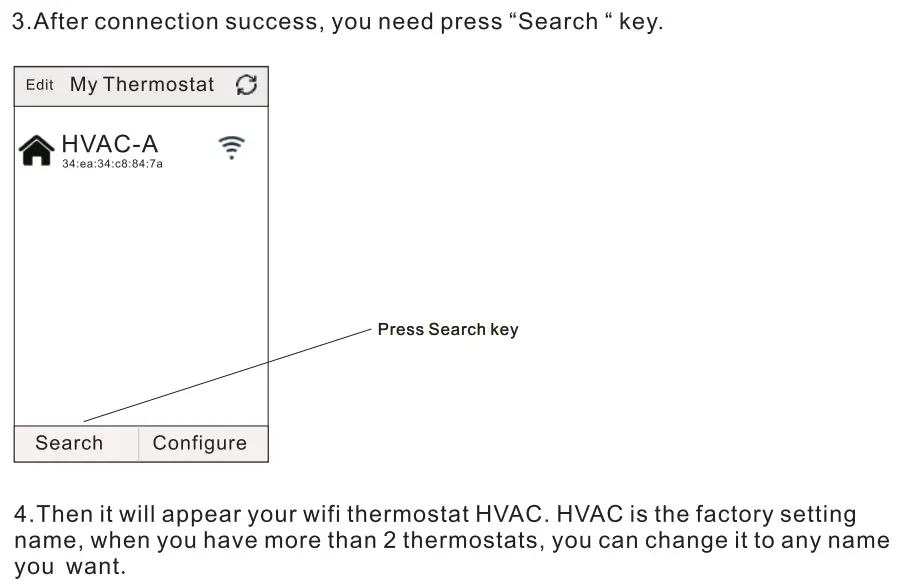Screen dimensions: 906x585
Task: Click the refresh icon beside My Thermostat
Action: tap(247, 85)
